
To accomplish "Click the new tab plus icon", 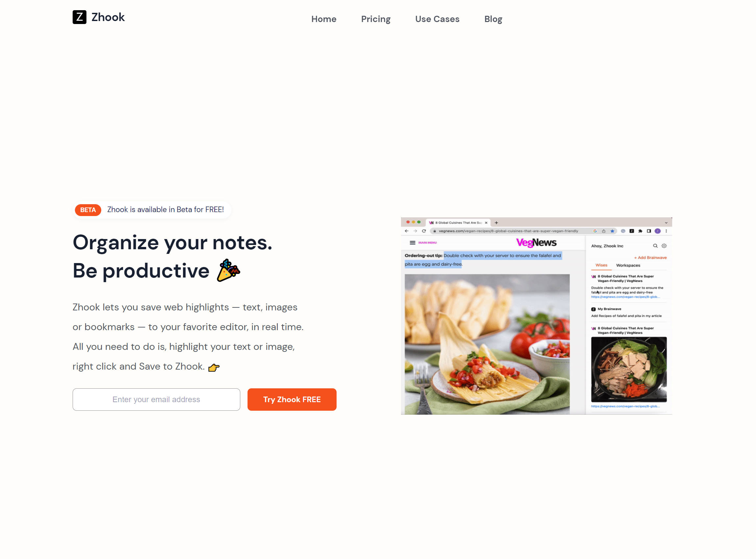I will tap(496, 223).
